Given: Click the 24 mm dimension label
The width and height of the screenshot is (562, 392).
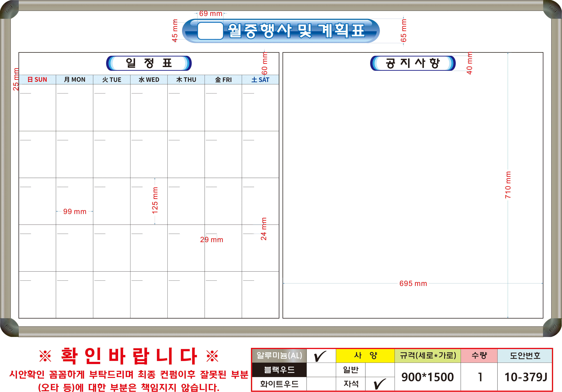Looking at the screenshot, I should [x=264, y=229].
